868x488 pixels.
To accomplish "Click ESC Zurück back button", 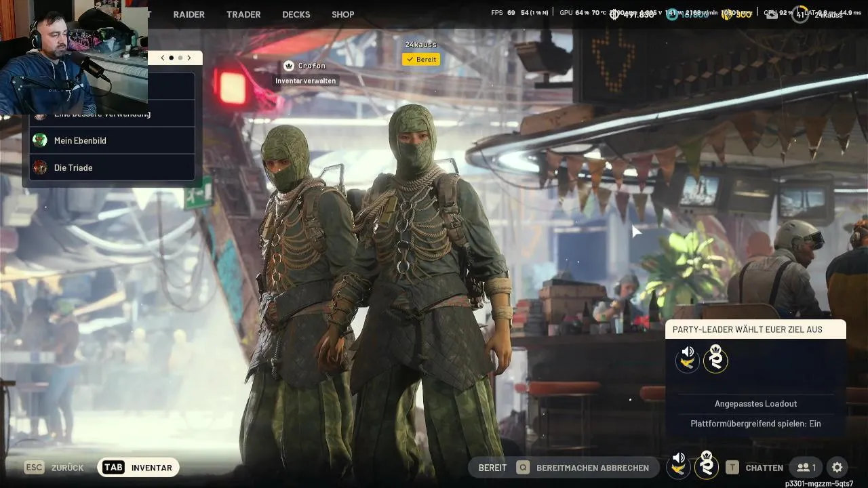I will click(x=54, y=468).
